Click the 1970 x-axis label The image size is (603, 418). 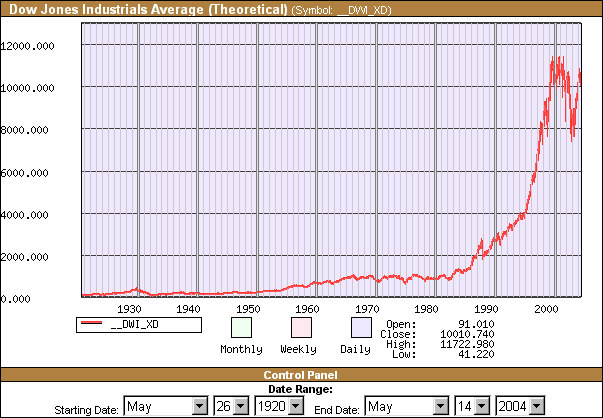(x=367, y=309)
